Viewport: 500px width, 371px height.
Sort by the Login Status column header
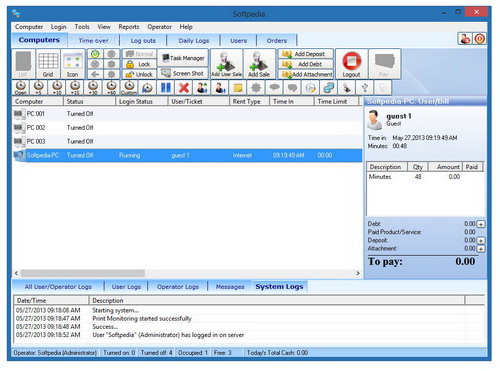pyautogui.click(x=141, y=101)
